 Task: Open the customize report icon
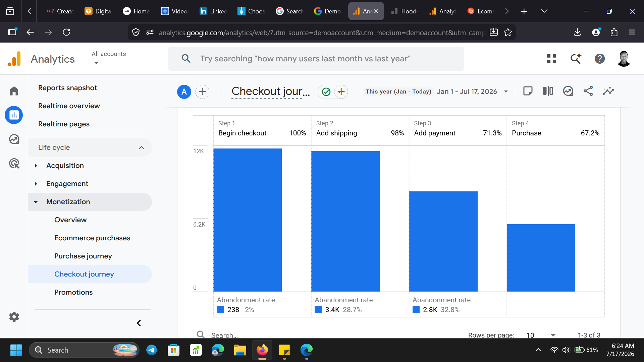tap(568, 91)
